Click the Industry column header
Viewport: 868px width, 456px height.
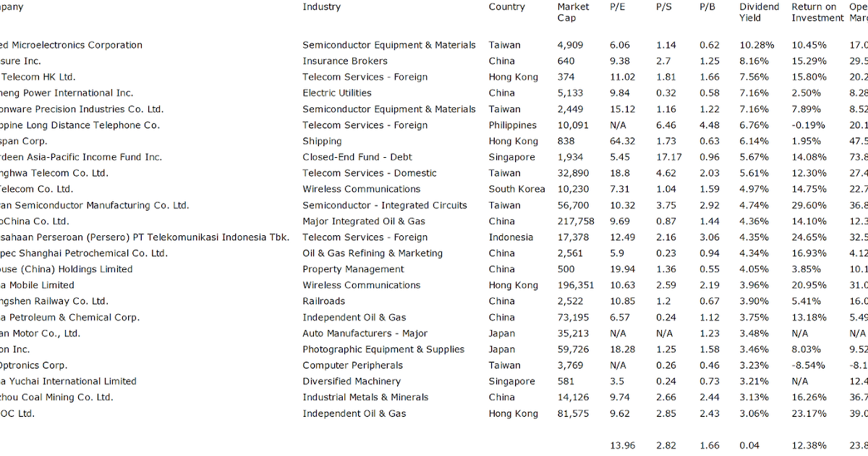[x=321, y=7]
